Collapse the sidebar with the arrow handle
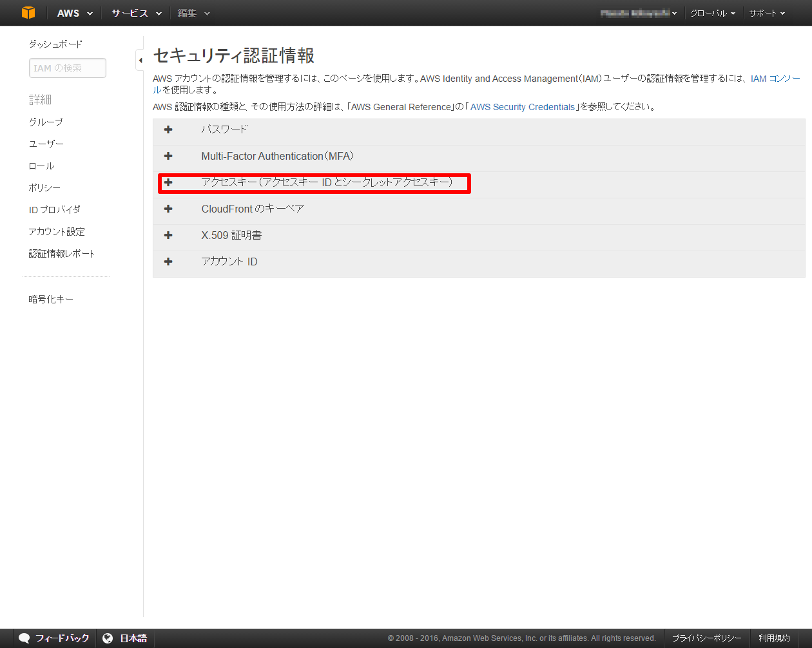 (140, 60)
